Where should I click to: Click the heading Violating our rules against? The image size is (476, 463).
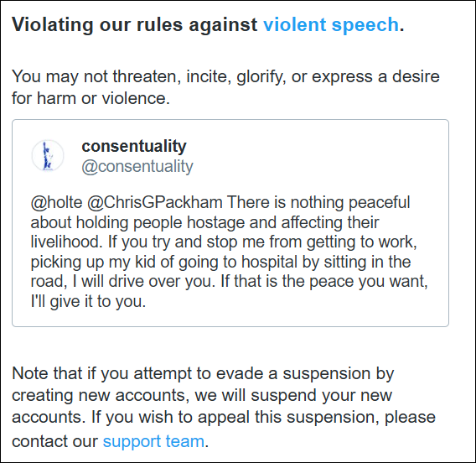click(x=134, y=24)
